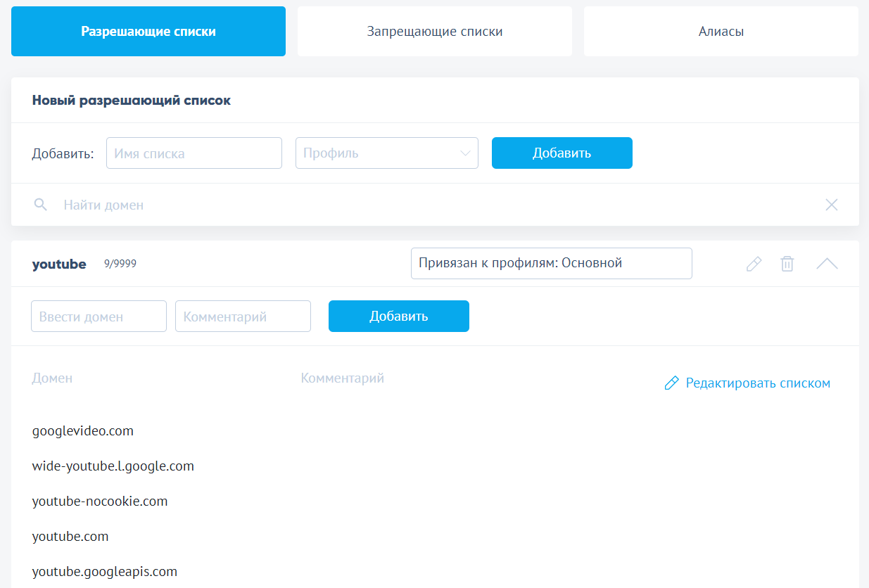
Task: Click the "Комментарий" input field
Action: (243, 317)
